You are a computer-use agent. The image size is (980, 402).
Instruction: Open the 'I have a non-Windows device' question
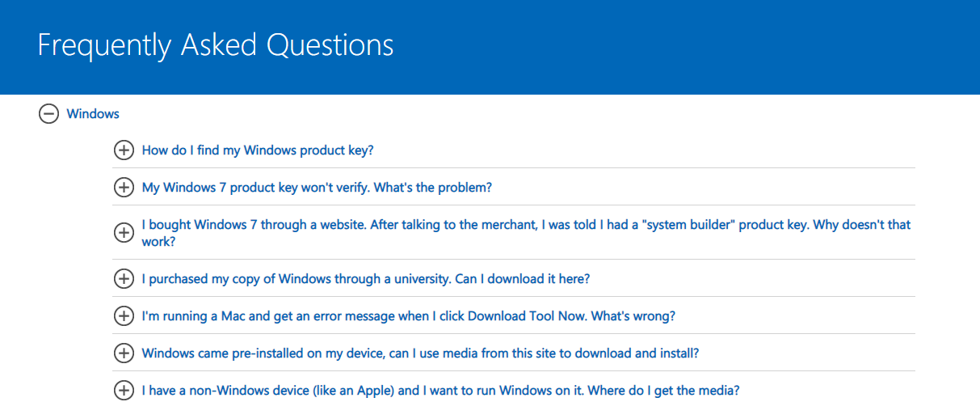click(440, 391)
